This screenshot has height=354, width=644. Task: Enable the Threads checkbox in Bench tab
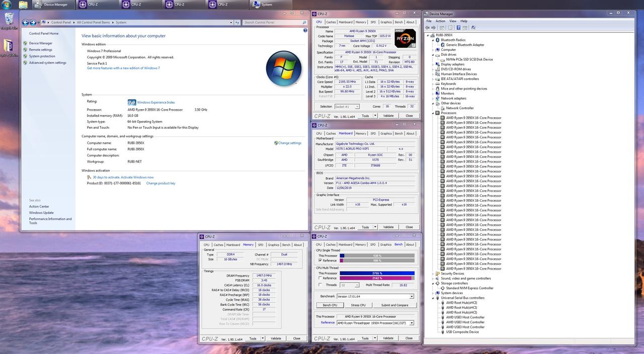click(320, 285)
